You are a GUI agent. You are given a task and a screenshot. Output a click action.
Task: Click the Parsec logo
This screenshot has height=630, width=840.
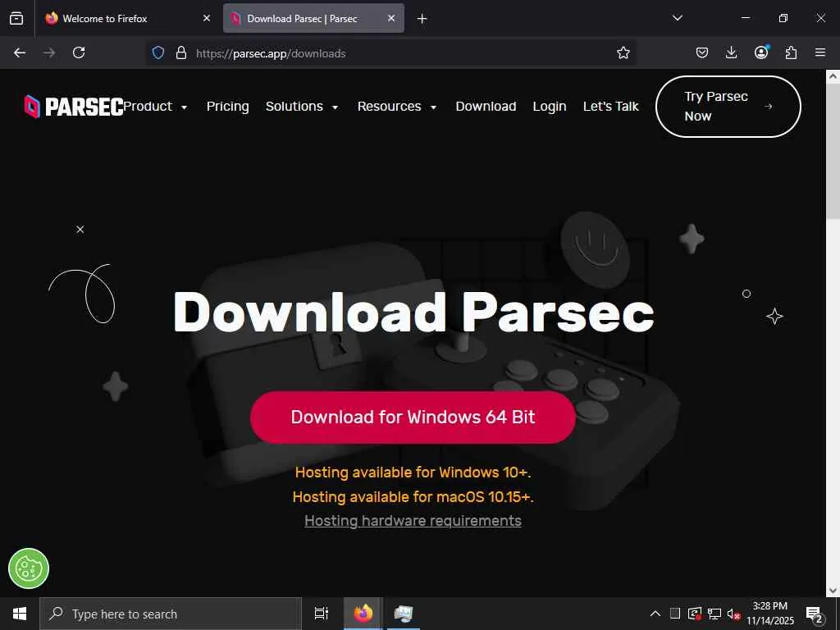74,107
